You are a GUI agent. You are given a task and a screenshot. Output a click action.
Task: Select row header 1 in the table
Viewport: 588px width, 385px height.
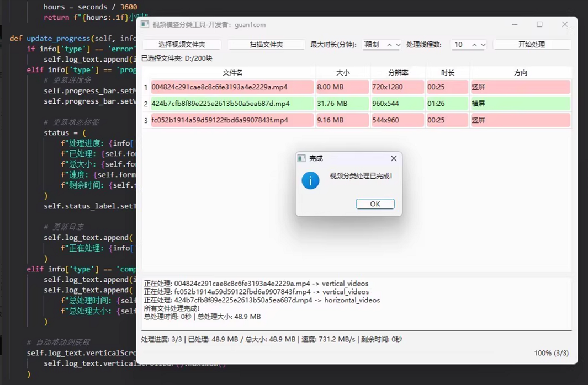pyautogui.click(x=146, y=87)
